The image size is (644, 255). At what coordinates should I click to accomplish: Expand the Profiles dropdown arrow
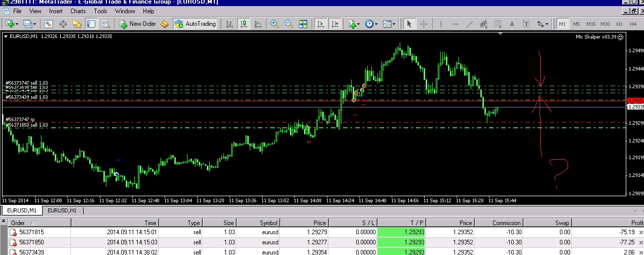click(x=34, y=24)
